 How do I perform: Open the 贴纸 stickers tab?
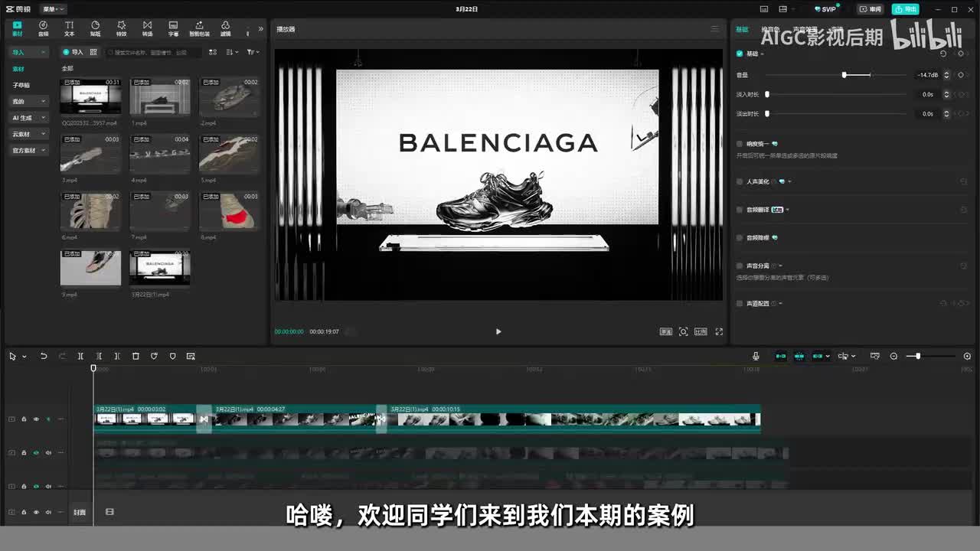click(x=95, y=28)
